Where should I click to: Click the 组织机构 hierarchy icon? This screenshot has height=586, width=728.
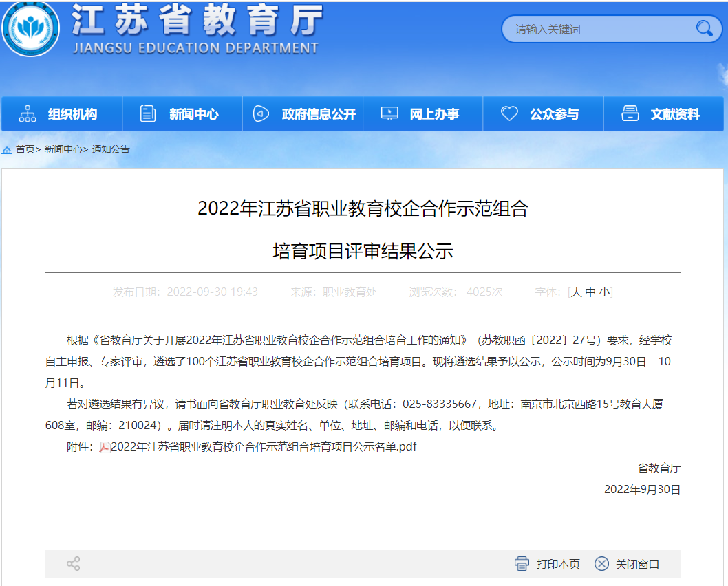click(28, 114)
